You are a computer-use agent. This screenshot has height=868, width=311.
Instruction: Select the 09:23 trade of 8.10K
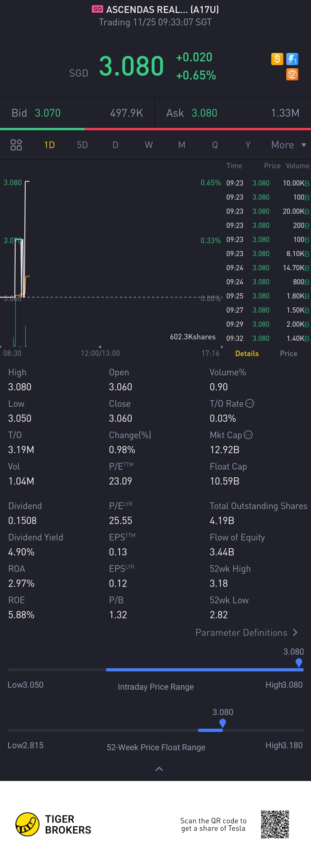tap(268, 254)
